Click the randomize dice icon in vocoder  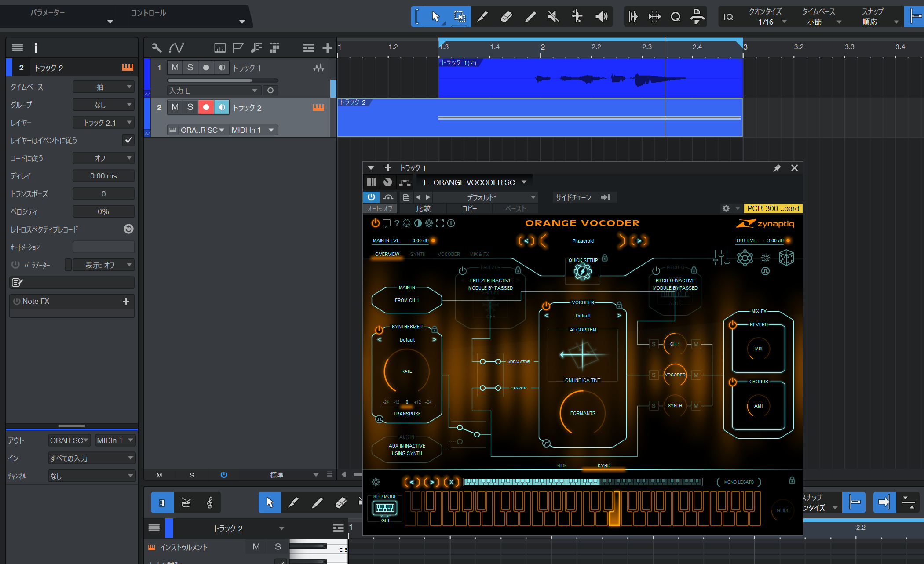tap(786, 258)
